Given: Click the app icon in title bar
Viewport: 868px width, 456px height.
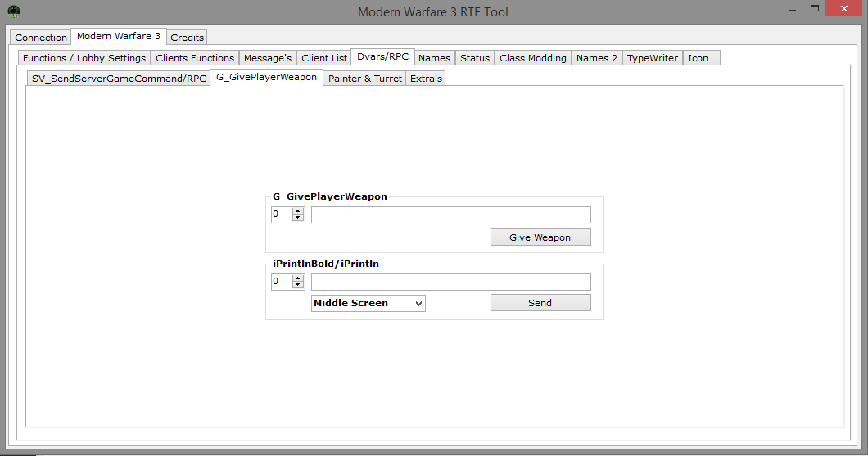Looking at the screenshot, I should (13, 11).
